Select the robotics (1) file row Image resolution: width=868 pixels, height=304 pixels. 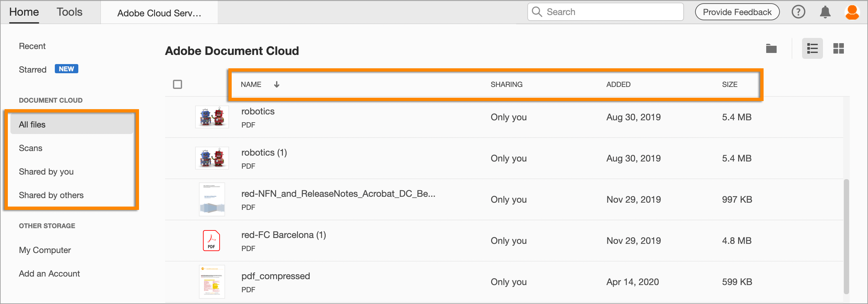264,153
